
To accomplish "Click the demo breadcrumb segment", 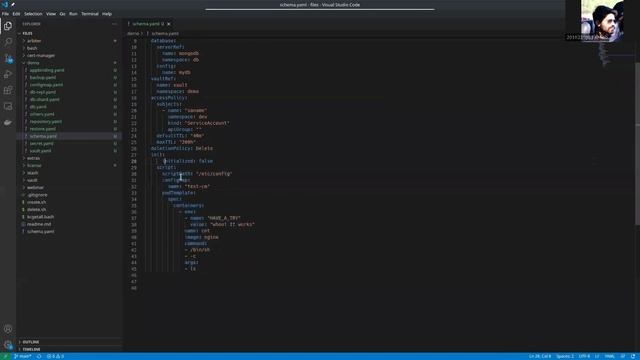I will click(133, 33).
